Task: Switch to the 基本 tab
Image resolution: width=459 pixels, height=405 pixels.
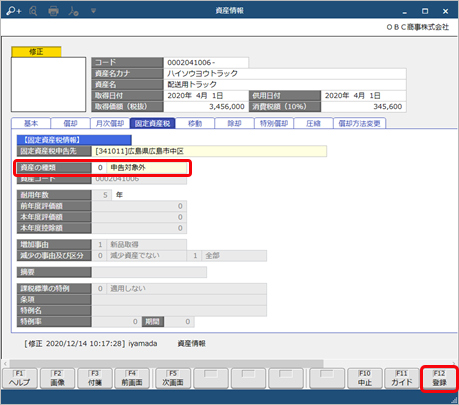Action: [31, 123]
